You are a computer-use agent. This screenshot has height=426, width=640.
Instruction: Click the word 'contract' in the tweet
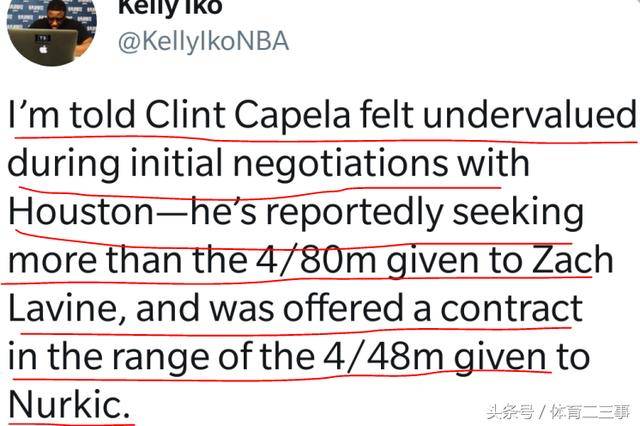coord(511,309)
